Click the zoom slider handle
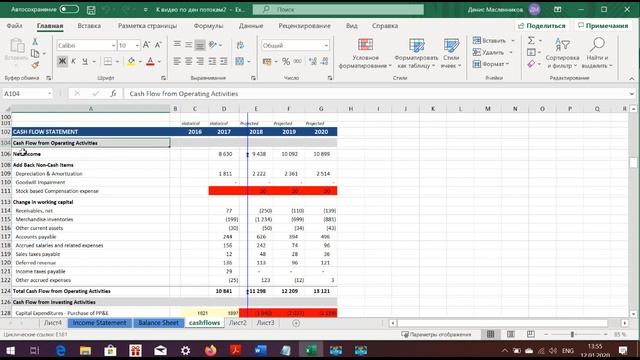Viewport: 640px width, 360px height. [572, 334]
